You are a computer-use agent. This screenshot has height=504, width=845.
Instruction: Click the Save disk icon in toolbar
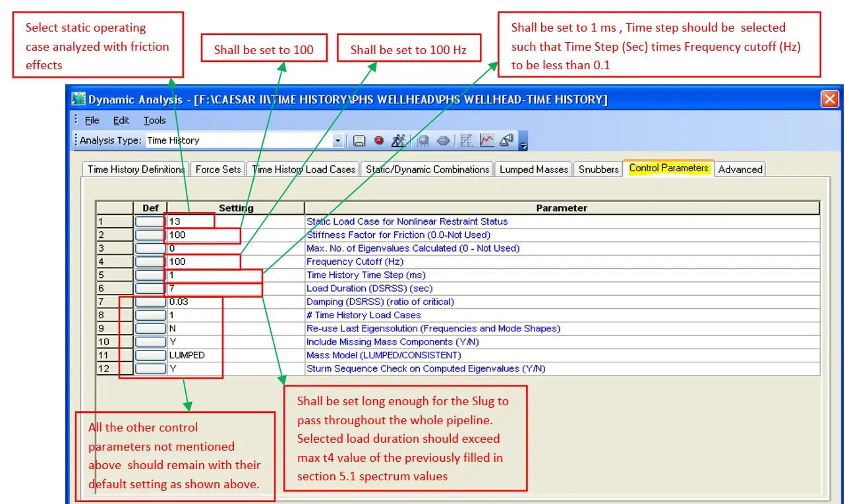coord(359,140)
